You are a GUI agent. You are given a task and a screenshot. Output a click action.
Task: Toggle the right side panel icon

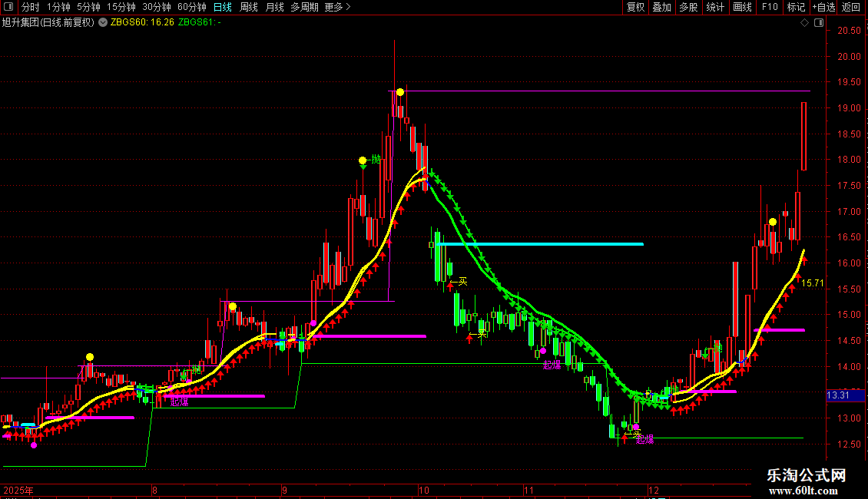click(x=820, y=23)
